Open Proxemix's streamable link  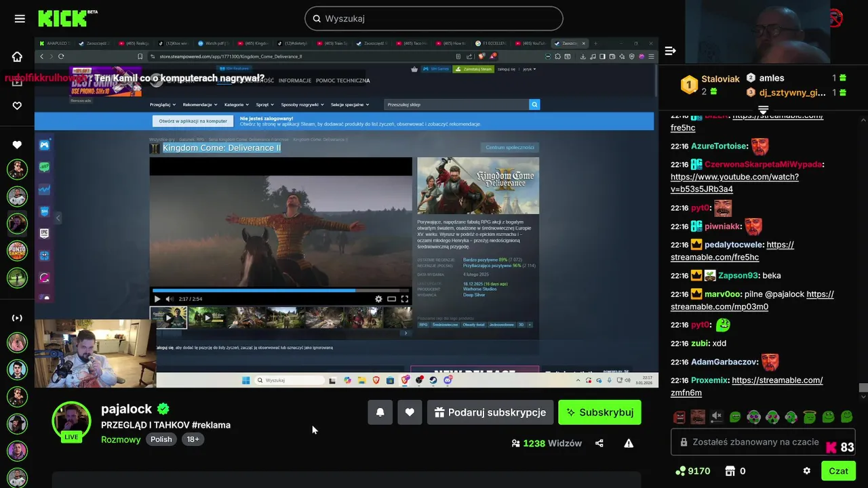(747, 386)
